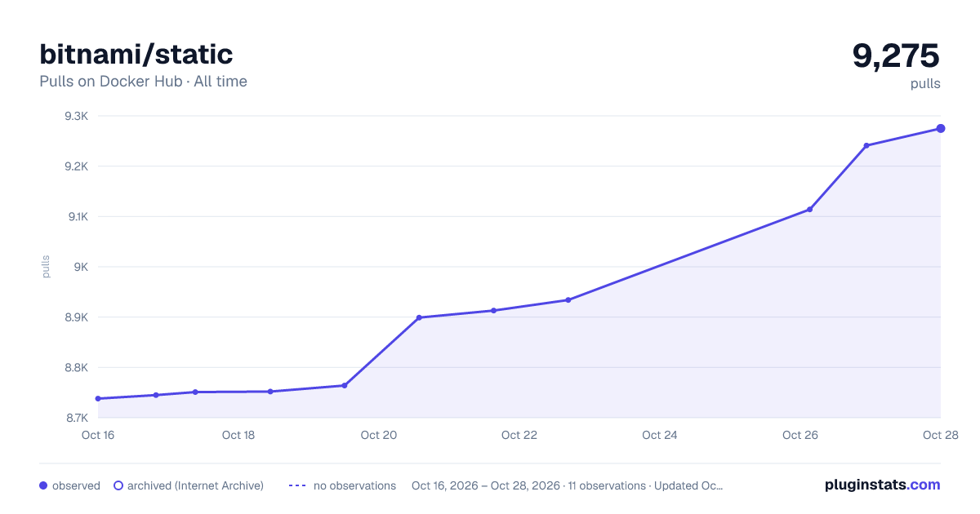This screenshot has width=980, height=514.
Task: Click the hollow archived legend circle icon
Action: pos(118,485)
